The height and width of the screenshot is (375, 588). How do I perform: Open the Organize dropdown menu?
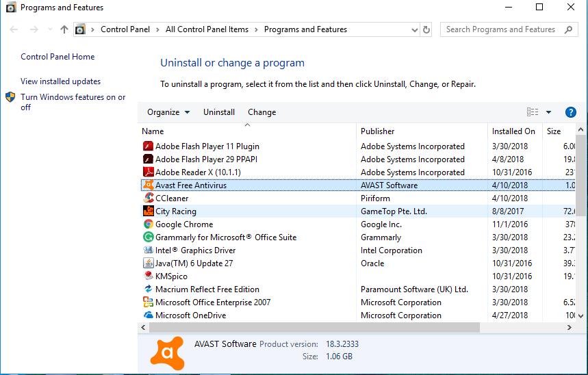[x=168, y=112]
